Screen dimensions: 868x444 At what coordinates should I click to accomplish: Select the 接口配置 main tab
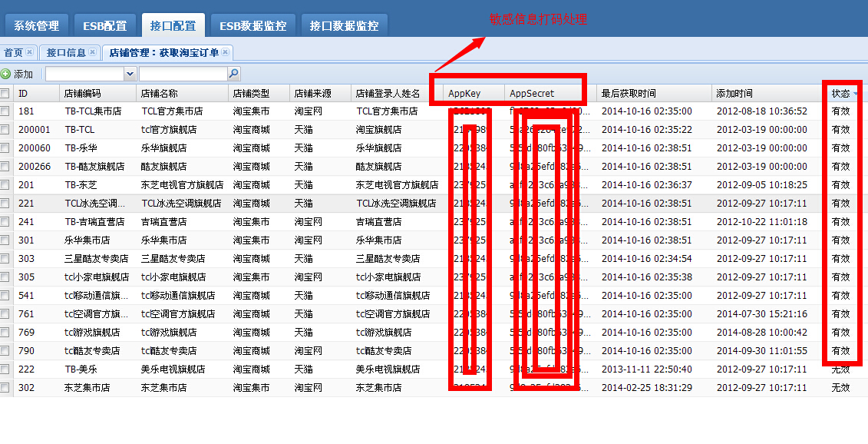(173, 25)
